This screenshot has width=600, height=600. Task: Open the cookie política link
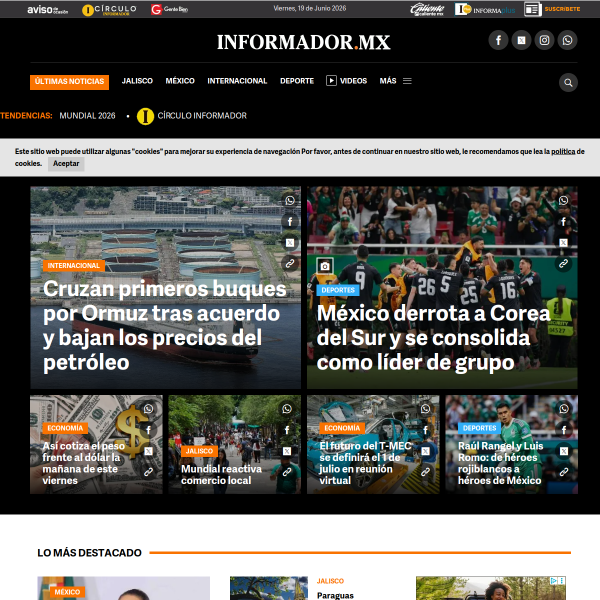click(x=563, y=152)
